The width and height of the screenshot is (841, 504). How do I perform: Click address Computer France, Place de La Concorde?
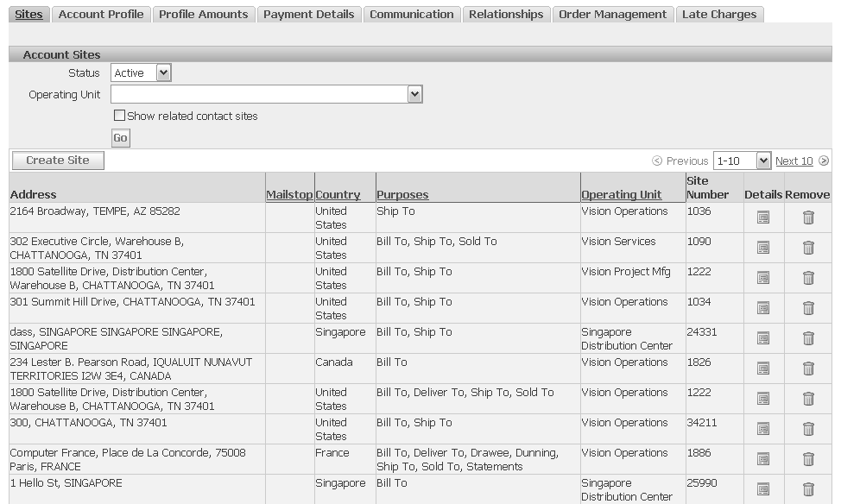[128, 459]
